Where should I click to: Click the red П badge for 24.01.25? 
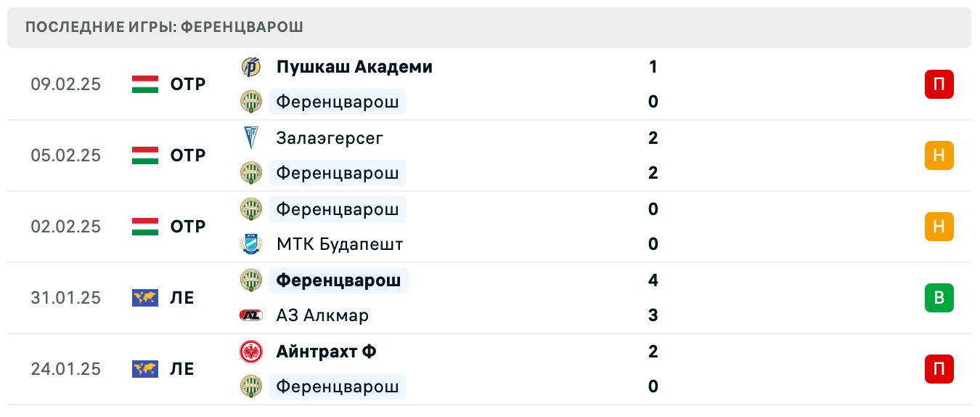939,369
